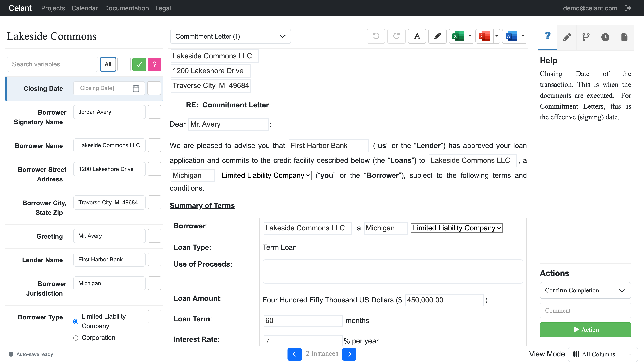The height and width of the screenshot is (362, 644).
Task: Click Borrower Signatory Name Jordan Avery field
Action: pyautogui.click(x=109, y=112)
